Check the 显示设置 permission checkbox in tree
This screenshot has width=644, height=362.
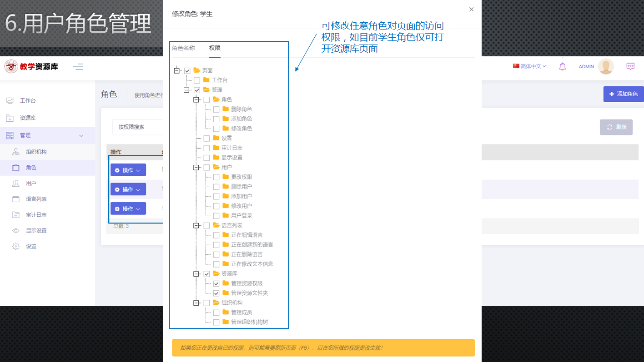pyautogui.click(x=206, y=158)
